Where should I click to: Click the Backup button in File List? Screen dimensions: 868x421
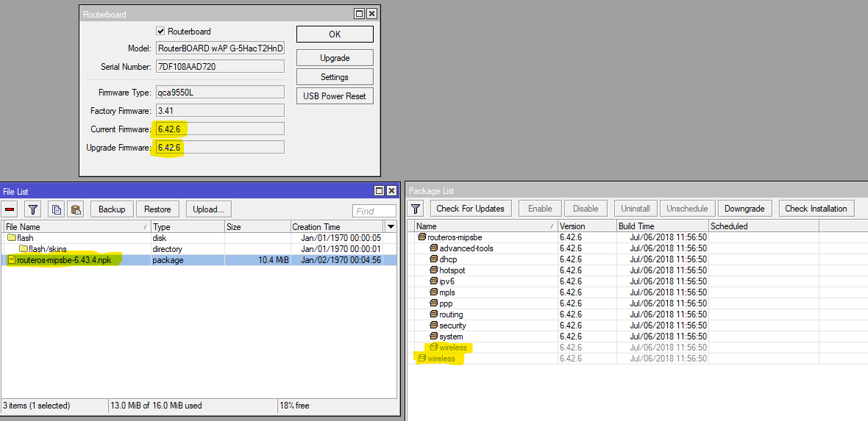(x=112, y=209)
